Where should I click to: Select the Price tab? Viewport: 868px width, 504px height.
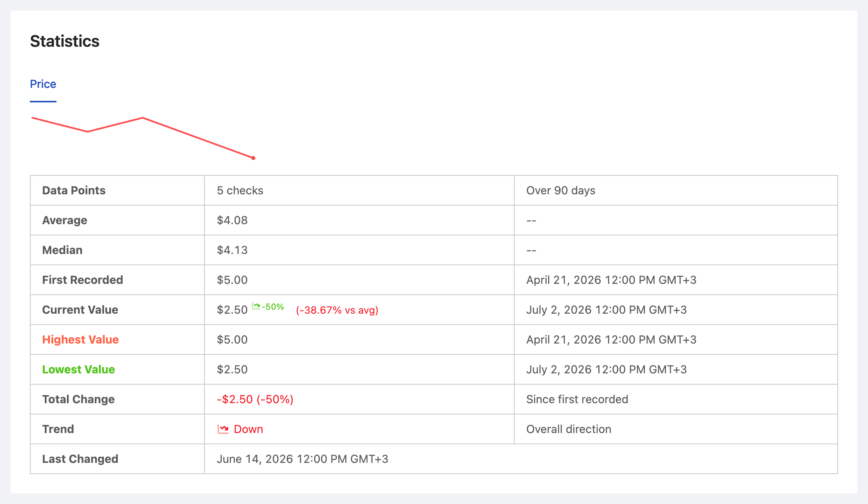coord(43,84)
